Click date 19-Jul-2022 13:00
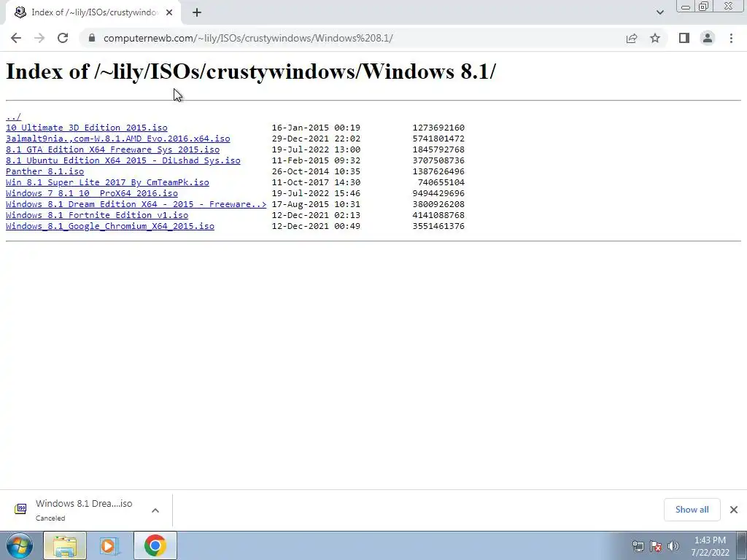Image resolution: width=747 pixels, height=560 pixels. coord(316,149)
